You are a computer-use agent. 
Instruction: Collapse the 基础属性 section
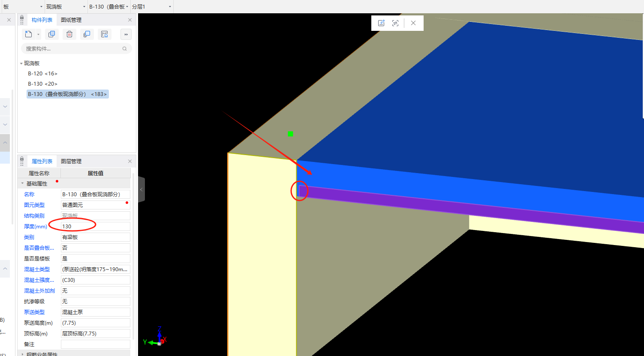tap(23, 184)
